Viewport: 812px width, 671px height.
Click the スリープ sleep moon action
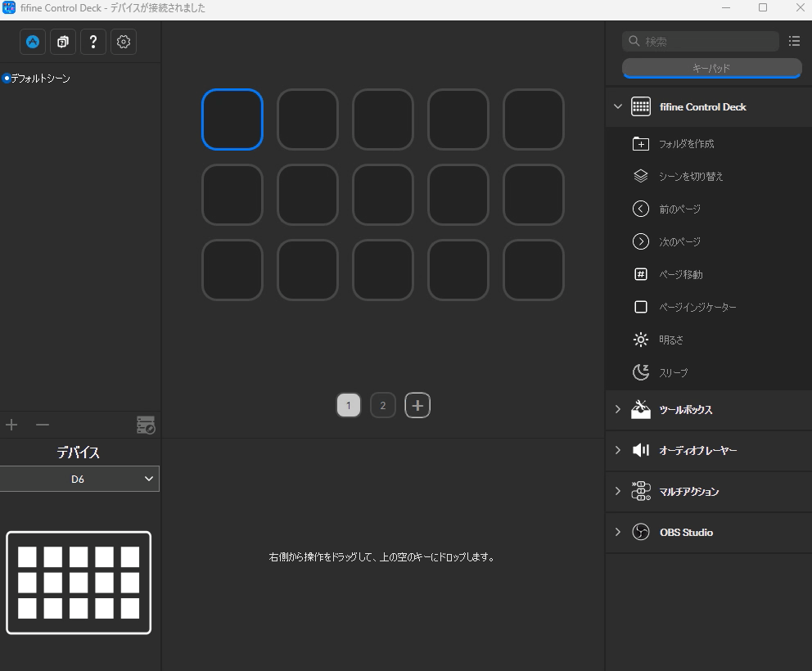673,373
